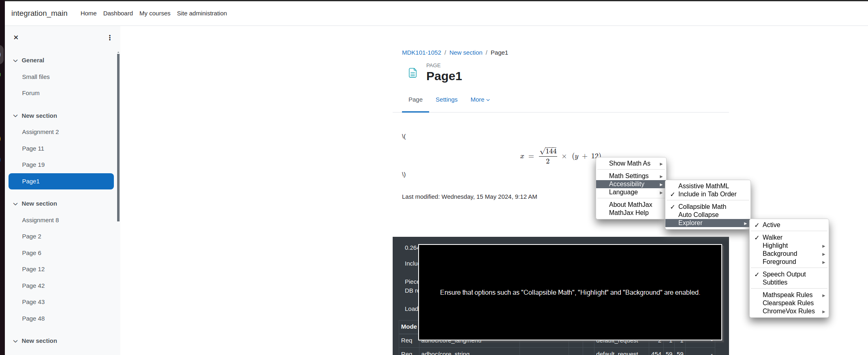The height and width of the screenshot is (355, 868).
Task: Click integration_main site name
Action: point(39,13)
